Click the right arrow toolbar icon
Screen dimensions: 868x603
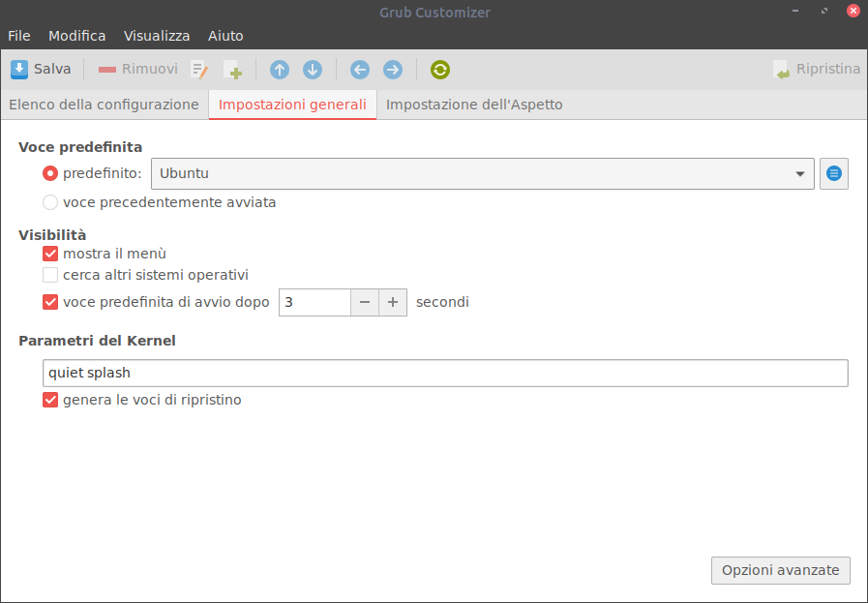[x=393, y=70]
